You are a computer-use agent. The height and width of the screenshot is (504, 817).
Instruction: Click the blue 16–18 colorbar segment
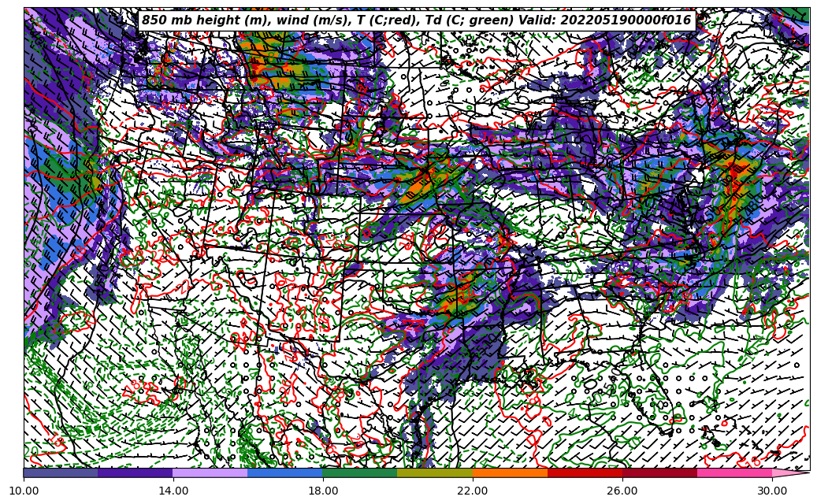tap(285, 472)
